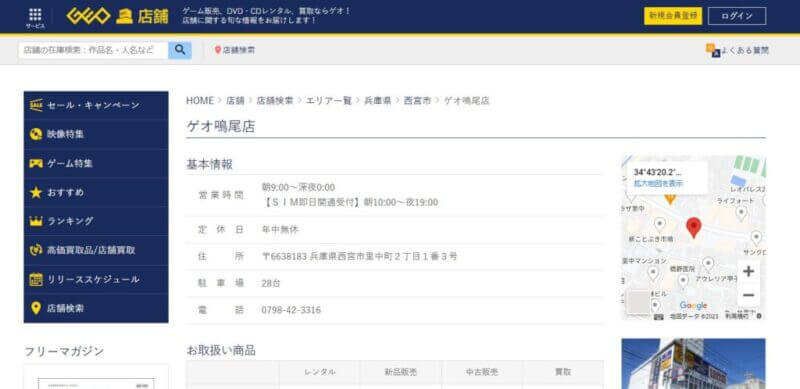Image resolution: width=800 pixels, height=389 pixels.
Task: Click the Google logo on the map
Action: 693,305
